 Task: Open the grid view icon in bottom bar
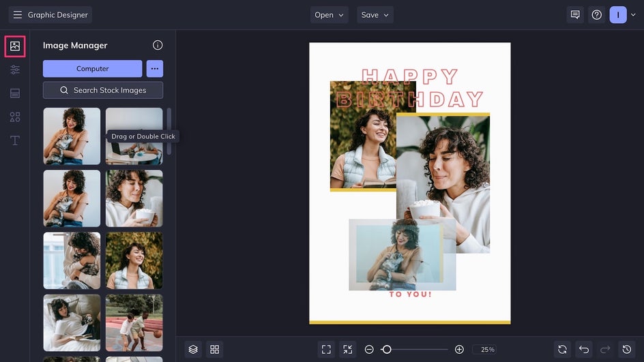coord(215,349)
